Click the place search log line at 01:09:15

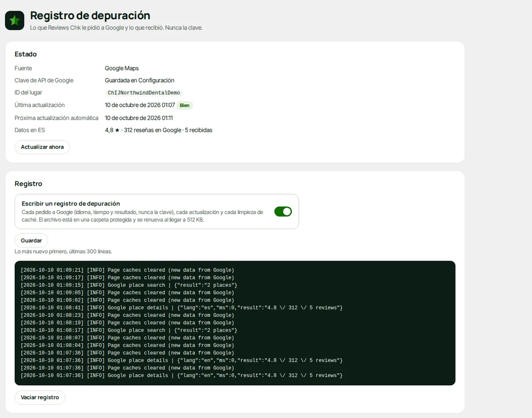[x=129, y=285]
